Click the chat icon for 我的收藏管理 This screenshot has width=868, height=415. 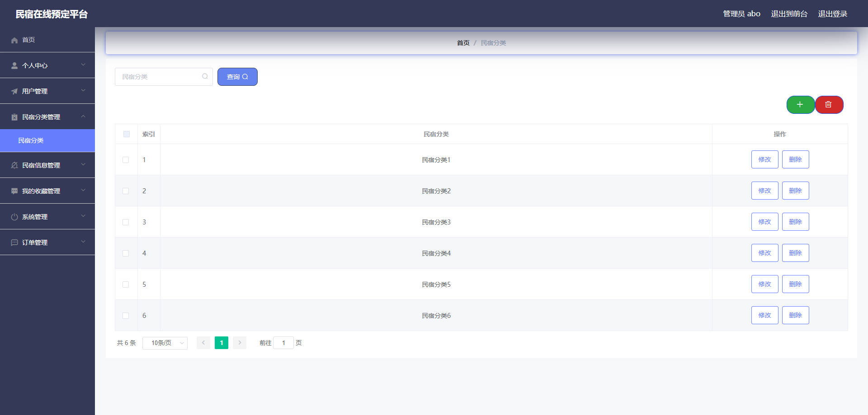(x=14, y=191)
